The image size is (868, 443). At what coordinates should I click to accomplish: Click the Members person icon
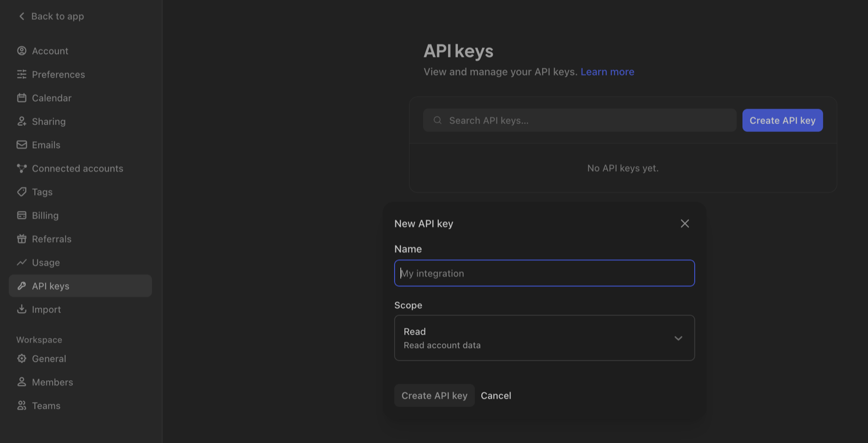22,382
